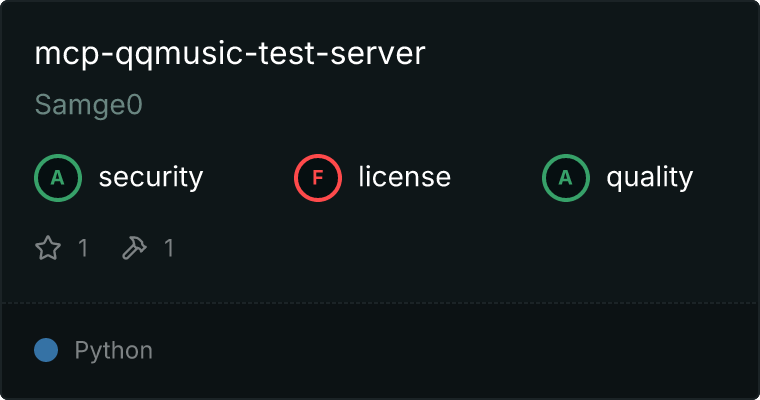Click the green quality grade A badge
The image size is (760, 400).
click(x=566, y=178)
